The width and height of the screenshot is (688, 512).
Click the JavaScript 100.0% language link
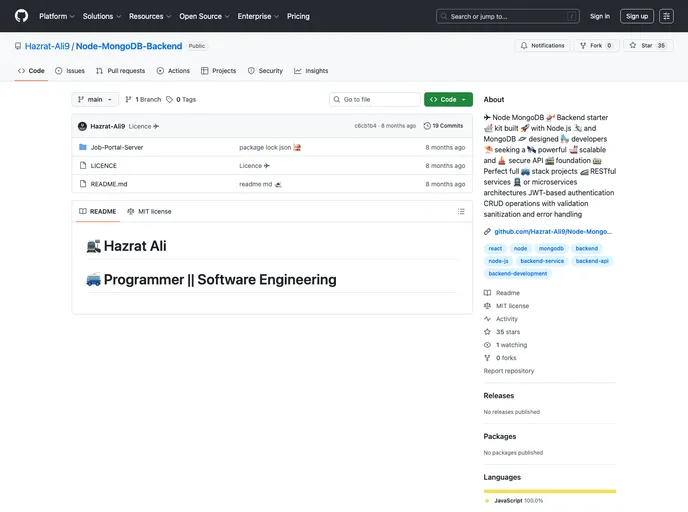click(x=514, y=501)
